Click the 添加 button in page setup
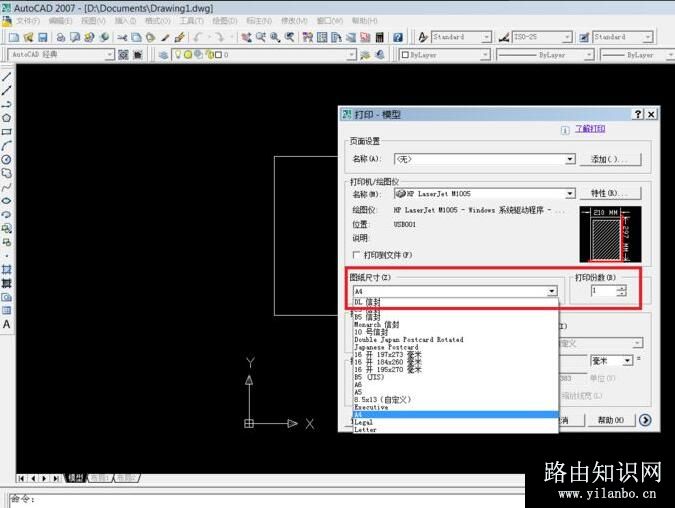The image size is (675, 508). click(x=610, y=159)
